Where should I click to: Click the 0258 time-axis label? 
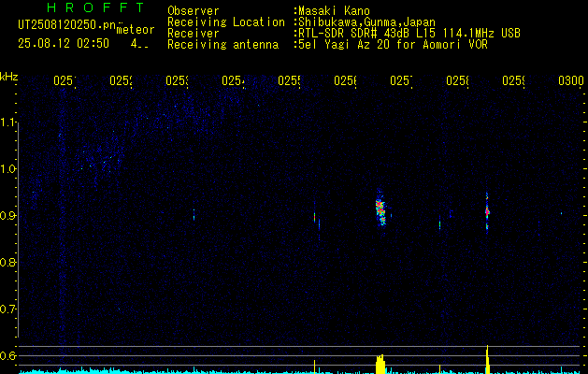(x=457, y=80)
